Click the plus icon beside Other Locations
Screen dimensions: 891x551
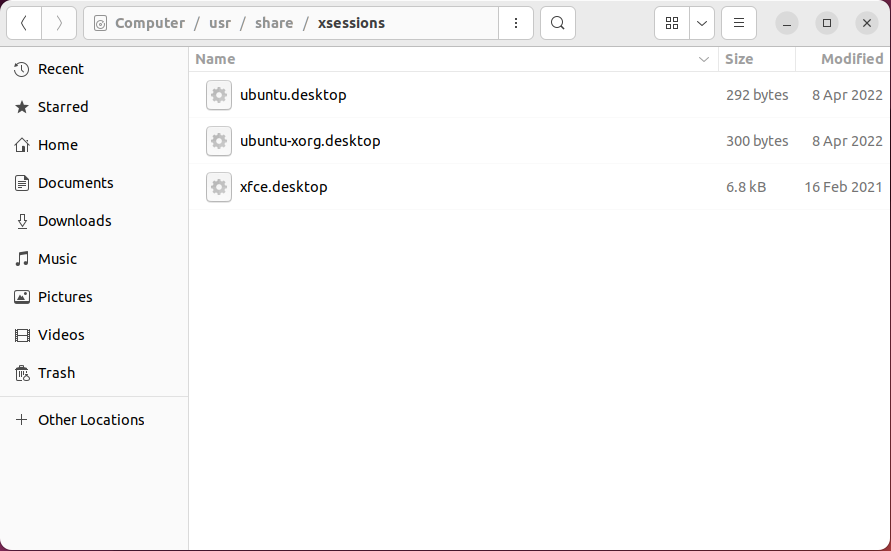[x=22, y=420]
